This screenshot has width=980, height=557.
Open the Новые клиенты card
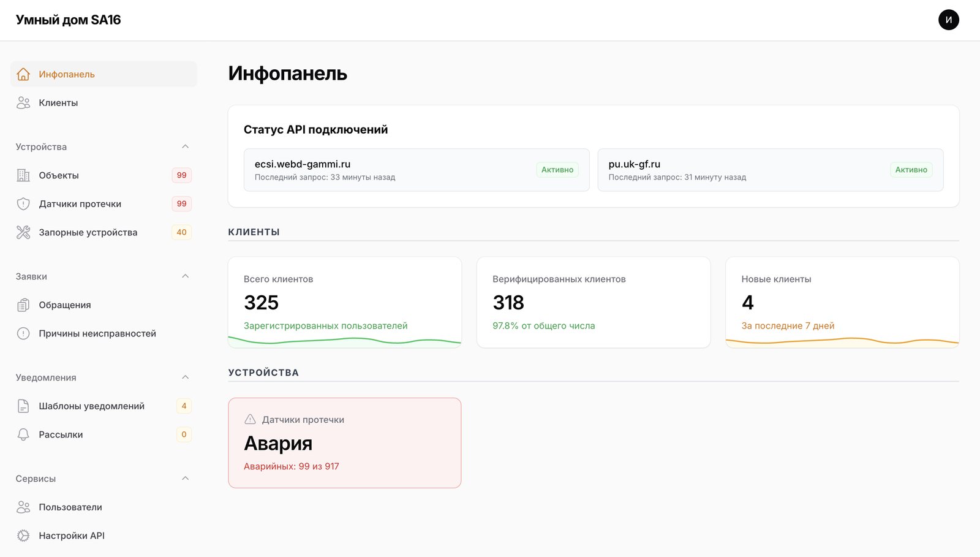coord(842,303)
